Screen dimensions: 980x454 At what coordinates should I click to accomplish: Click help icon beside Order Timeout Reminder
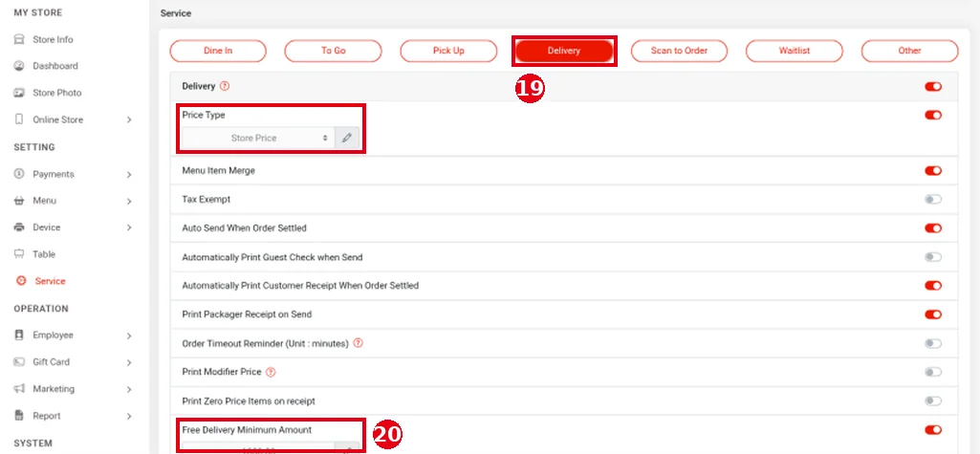pyautogui.click(x=359, y=343)
